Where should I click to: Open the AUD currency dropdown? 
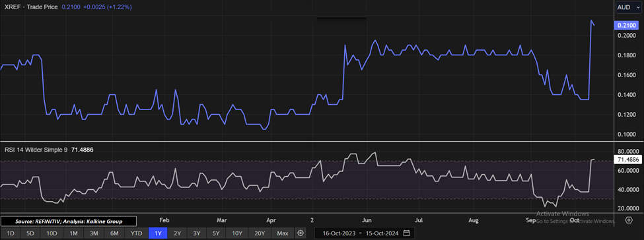pyautogui.click(x=628, y=7)
